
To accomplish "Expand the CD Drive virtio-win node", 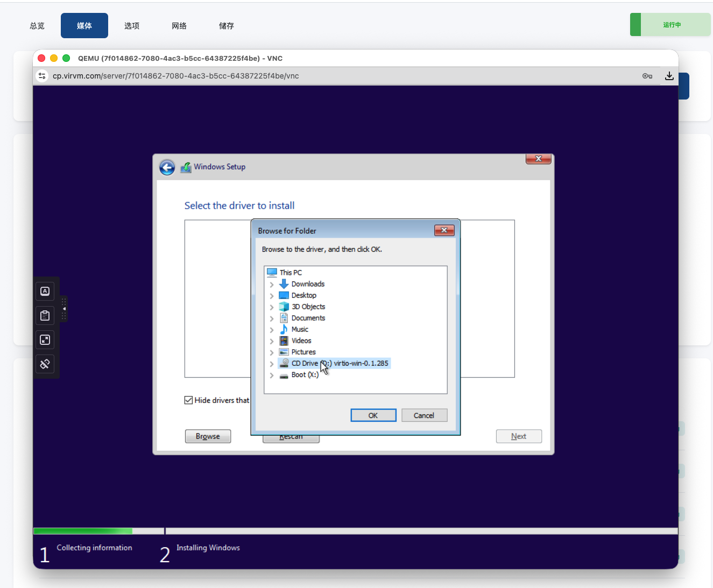I will 272,364.
